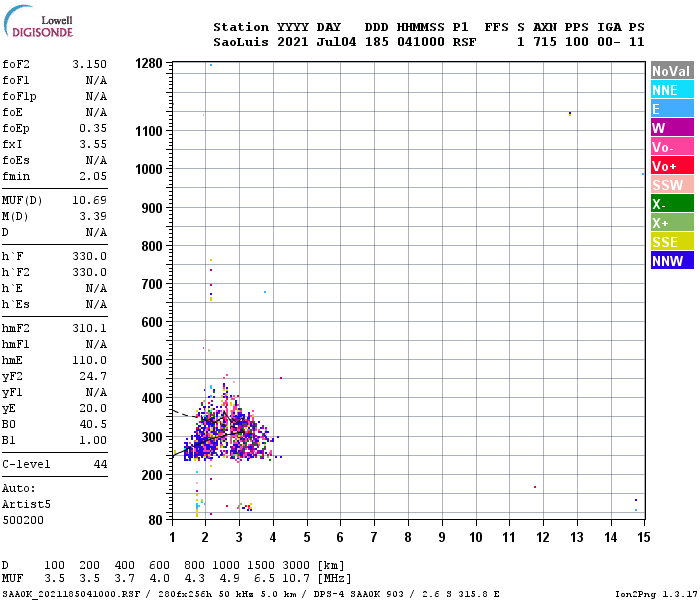This screenshot has height=600, width=700.
Task: Click the foEp value 0.35
Action: coord(93,128)
